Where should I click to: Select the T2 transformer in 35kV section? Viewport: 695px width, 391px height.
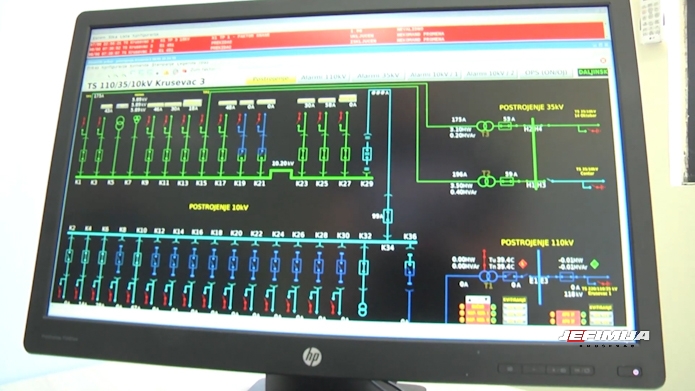click(486, 181)
